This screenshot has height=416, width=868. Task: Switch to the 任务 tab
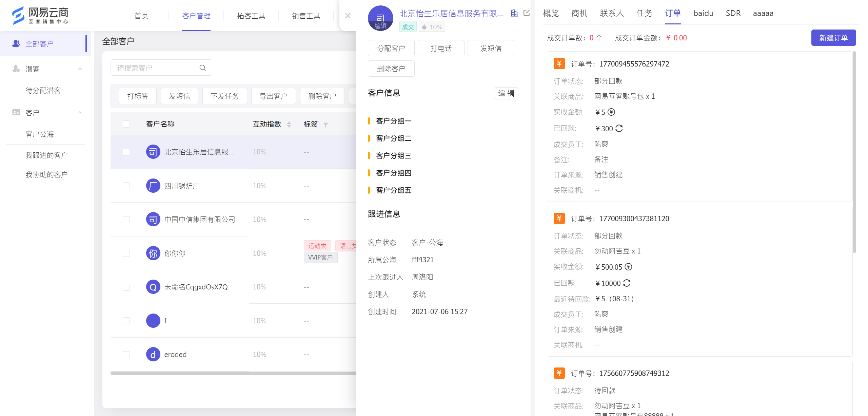[x=645, y=13]
